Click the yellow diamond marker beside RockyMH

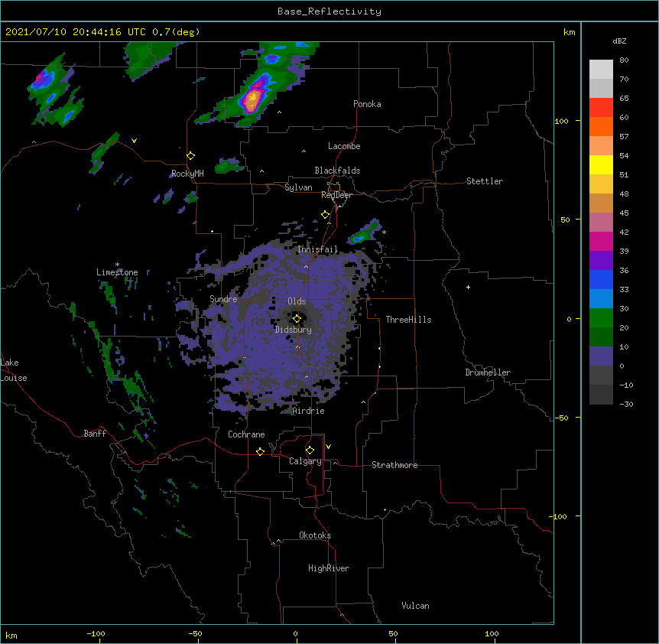tap(191, 156)
